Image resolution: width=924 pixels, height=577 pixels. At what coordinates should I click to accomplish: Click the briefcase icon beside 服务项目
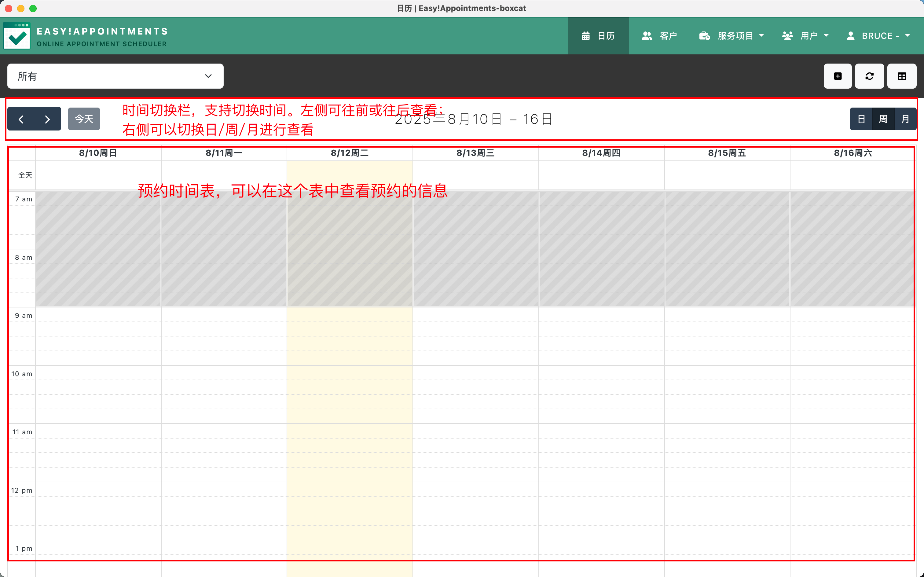704,36
